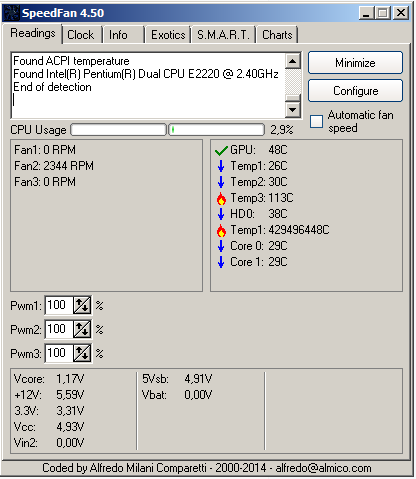416x479 pixels.
Task: Click the Minimize button
Action: [355, 63]
